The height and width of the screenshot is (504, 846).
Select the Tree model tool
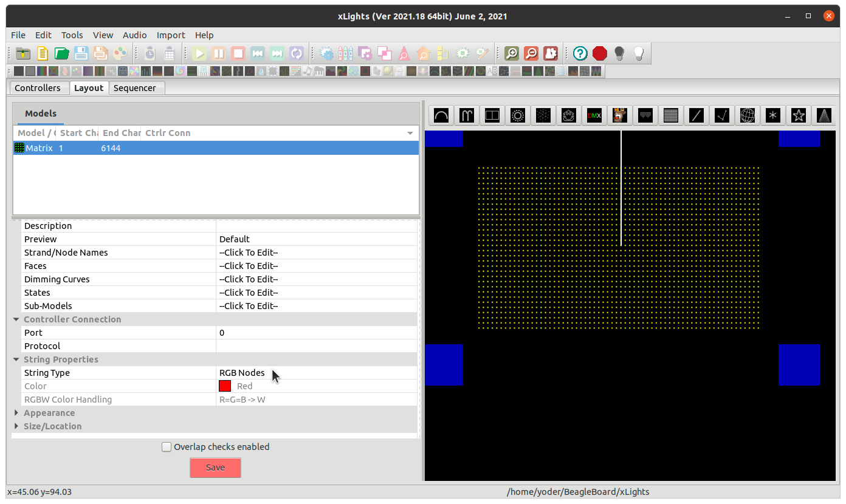tap(824, 115)
